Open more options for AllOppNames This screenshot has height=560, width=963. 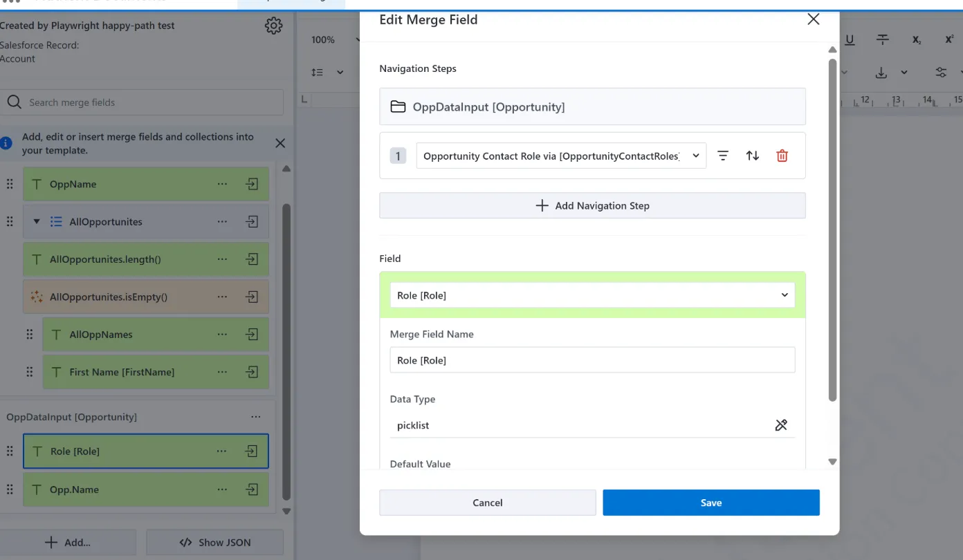[222, 335]
